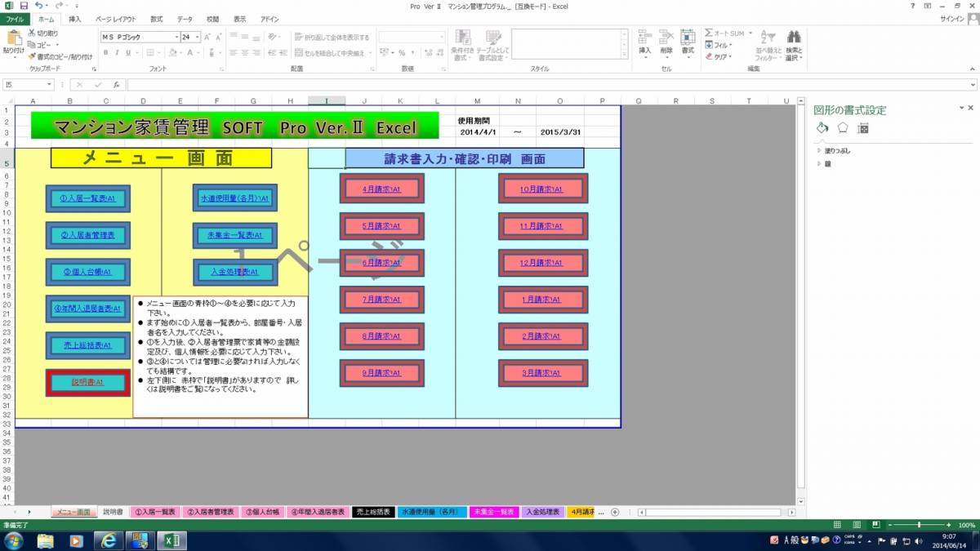Collapse the ribbon with chevron
980x551 pixels.
[972, 69]
